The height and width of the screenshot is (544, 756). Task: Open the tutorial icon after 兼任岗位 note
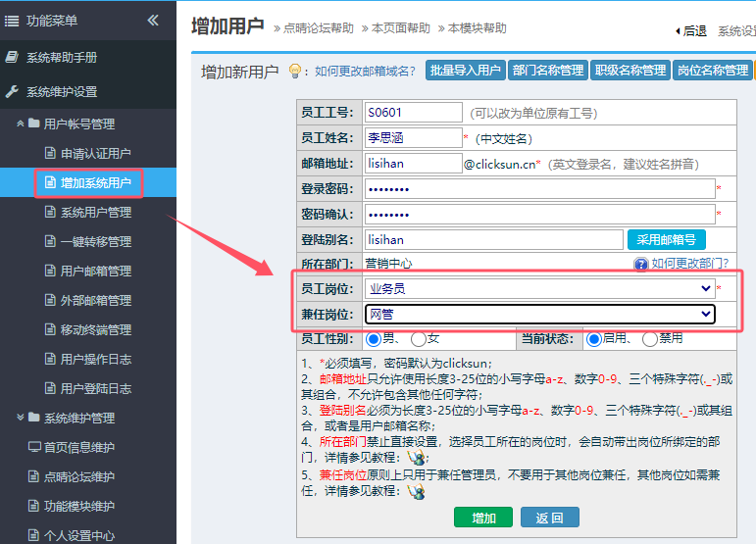(418, 491)
